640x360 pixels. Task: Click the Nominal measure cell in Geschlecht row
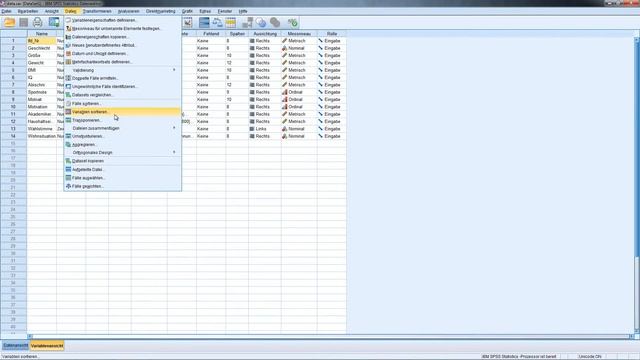(299, 48)
